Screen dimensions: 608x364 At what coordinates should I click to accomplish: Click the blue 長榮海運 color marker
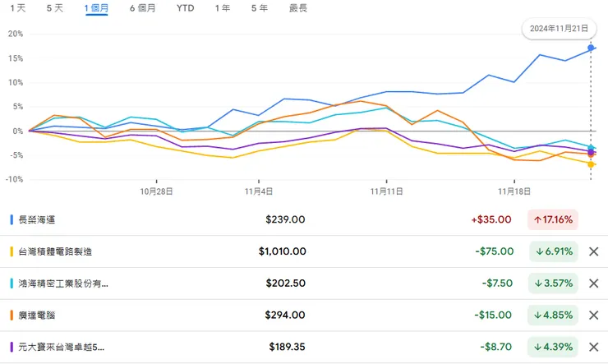(x=12, y=220)
